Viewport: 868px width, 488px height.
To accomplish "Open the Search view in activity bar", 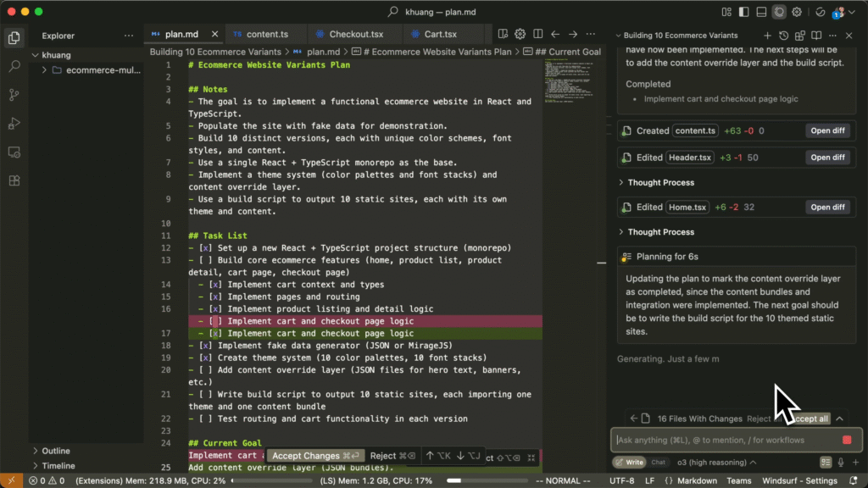I will (x=14, y=66).
